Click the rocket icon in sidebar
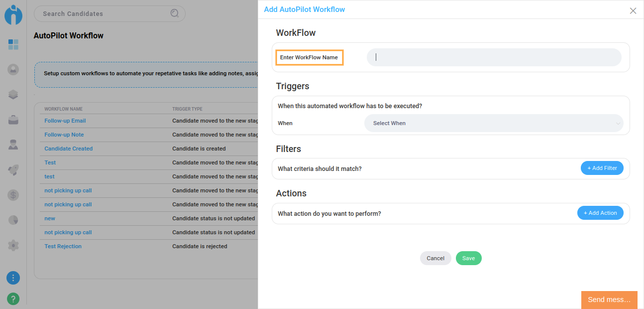The width and height of the screenshot is (644, 309). pos(13,170)
